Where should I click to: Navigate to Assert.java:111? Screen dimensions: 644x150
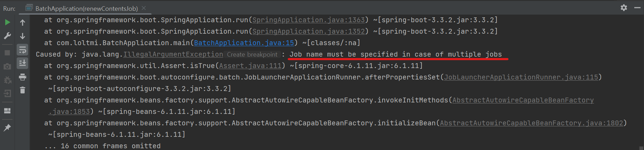tap(250, 66)
